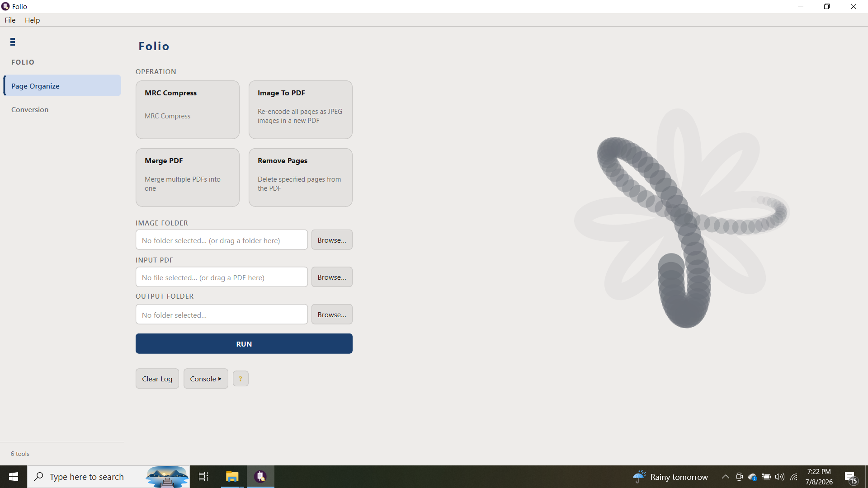The width and height of the screenshot is (868, 488).
Task: Click the Image Folder path field
Action: (x=222, y=240)
